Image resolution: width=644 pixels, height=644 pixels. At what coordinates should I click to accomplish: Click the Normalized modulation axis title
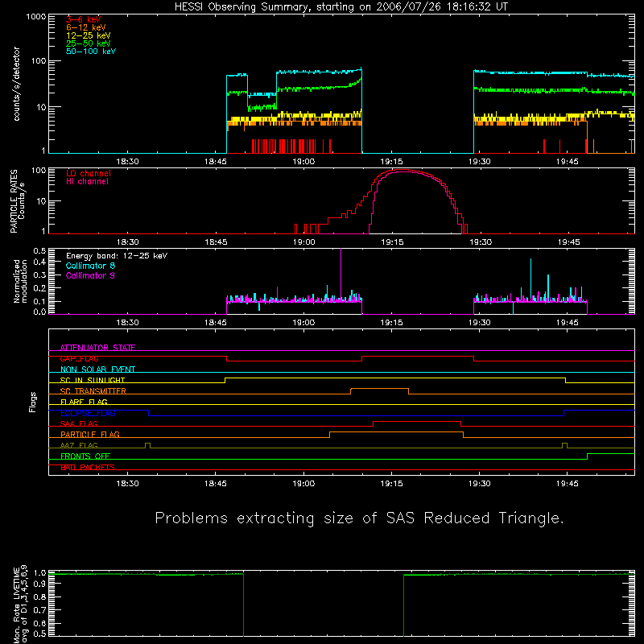[x=20, y=281]
